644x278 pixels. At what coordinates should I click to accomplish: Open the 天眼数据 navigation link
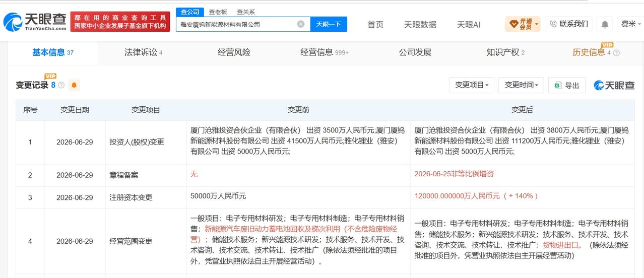[420, 24]
